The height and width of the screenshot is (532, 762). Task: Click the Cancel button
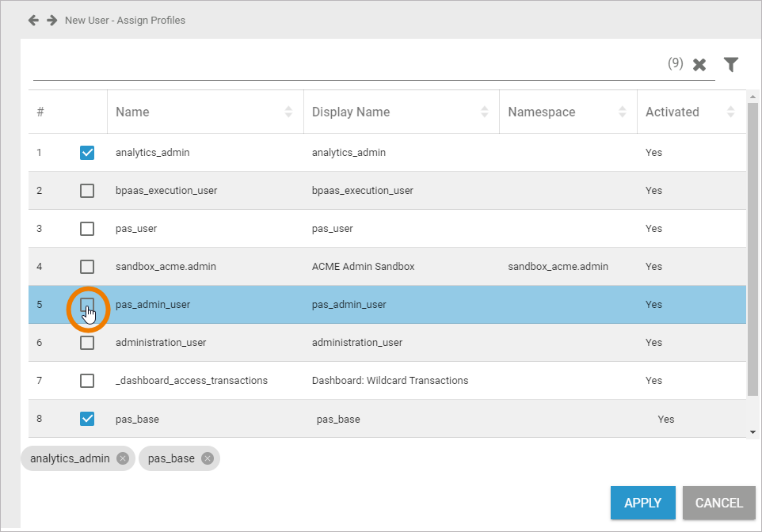tap(718, 503)
